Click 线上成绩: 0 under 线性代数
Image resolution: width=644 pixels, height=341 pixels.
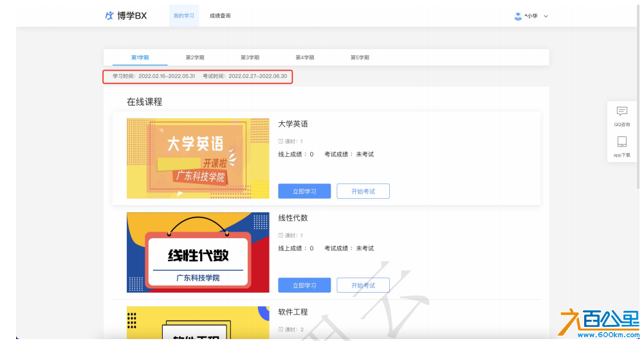click(x=296, y=248)
